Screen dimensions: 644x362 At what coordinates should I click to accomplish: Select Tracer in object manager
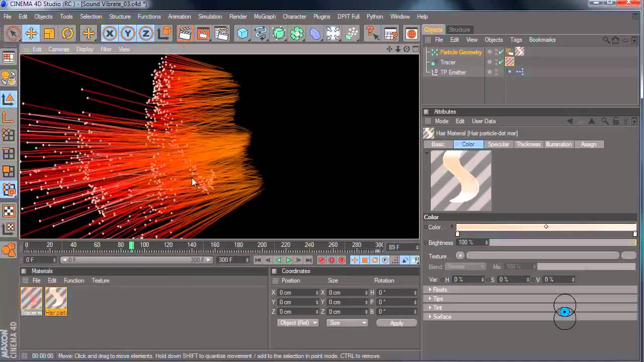click(448, 62)
